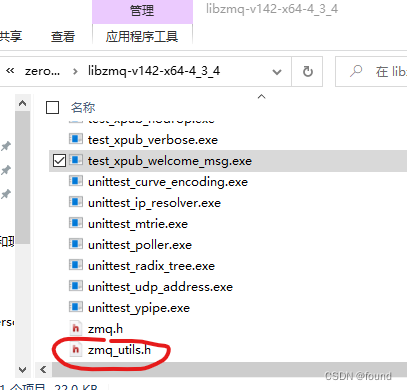Screen dimensions: 407x390
Task: Uncheck the test_xpub_welcome_msg.exe checkbox
Action: coord(59,161)
